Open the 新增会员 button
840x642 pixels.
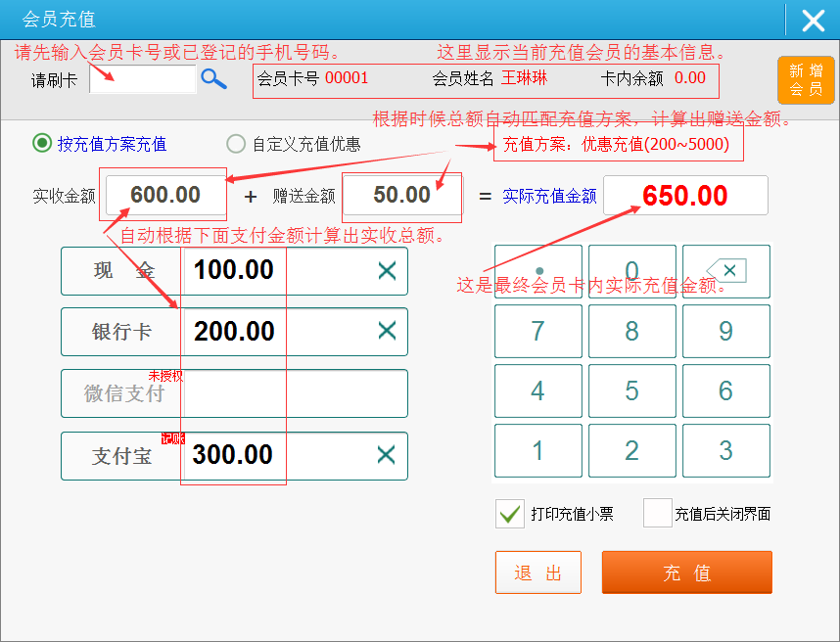tap(806, 80)
